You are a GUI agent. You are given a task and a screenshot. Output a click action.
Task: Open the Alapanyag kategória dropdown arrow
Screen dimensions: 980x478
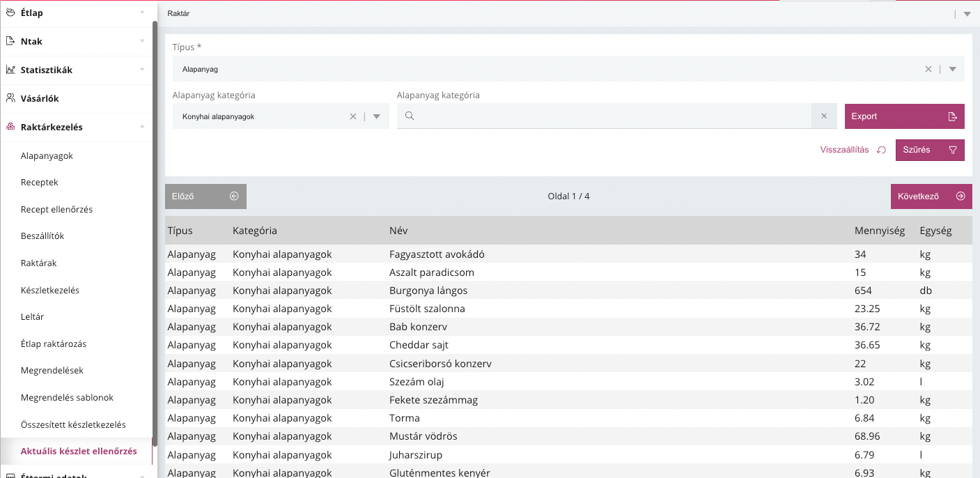tap(377, 116)
